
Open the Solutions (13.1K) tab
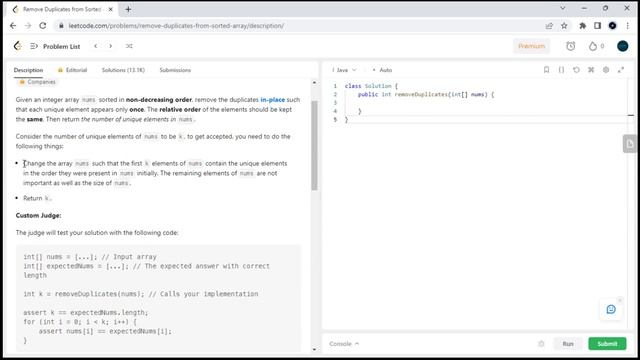click(x=123, y=70)
